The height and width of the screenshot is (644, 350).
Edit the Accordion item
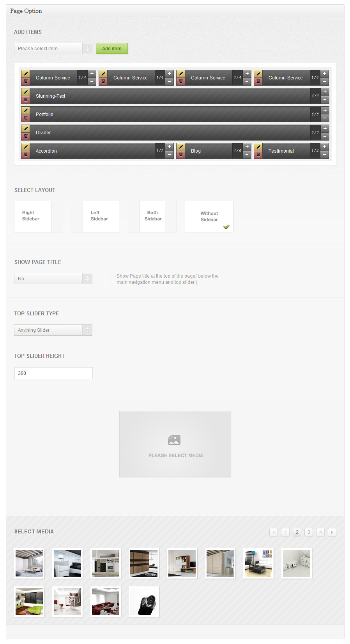25,147
